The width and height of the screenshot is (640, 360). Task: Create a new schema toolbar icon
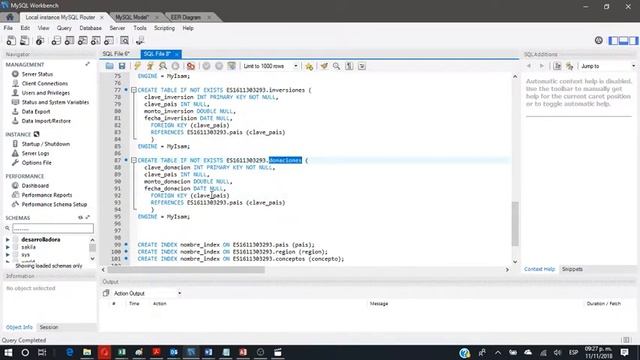(x=56, y=40)
